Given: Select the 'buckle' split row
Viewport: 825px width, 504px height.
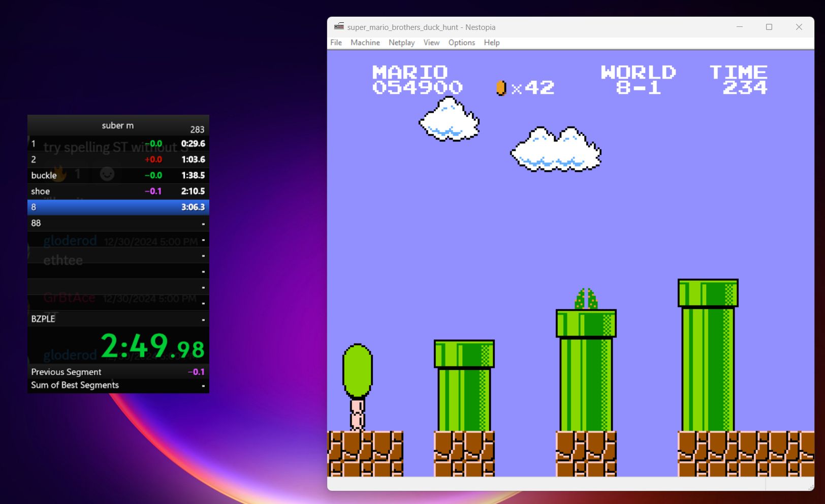Looking at the screenshot, I should [x=118, y=175].
